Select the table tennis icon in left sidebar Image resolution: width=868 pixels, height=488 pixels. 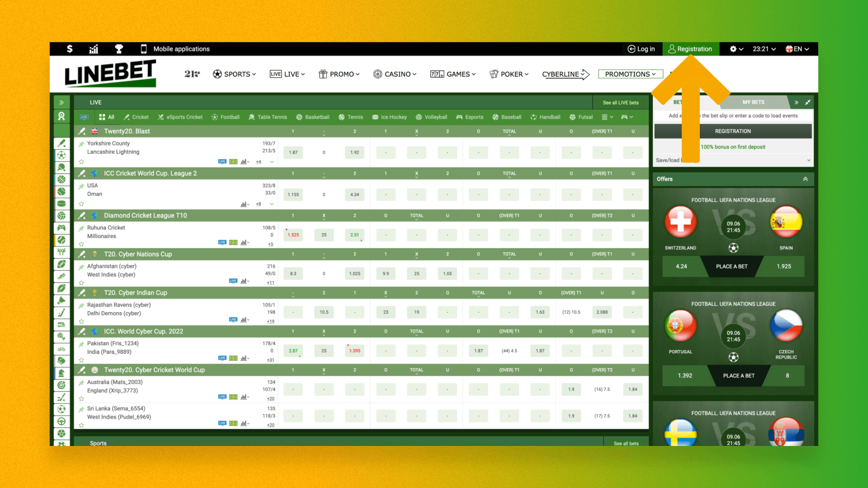[61, 167]
